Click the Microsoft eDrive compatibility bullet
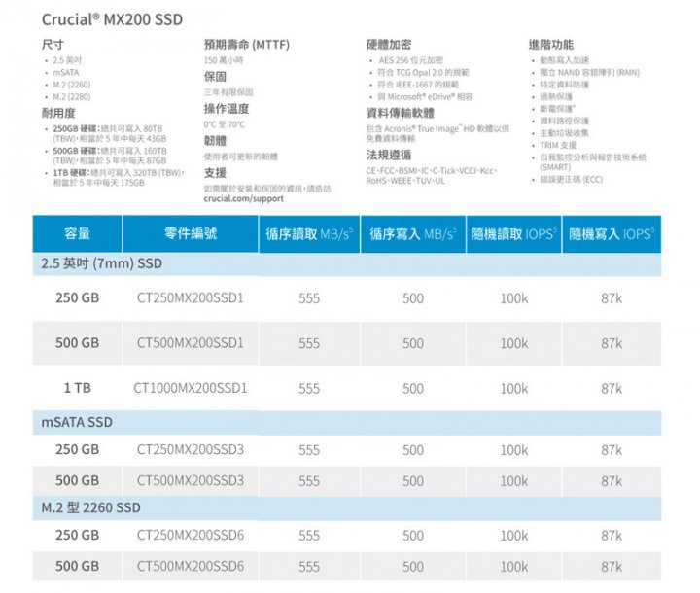Viewport: 700px width, 593px height. pyautogui.click(x=426, y=97)
